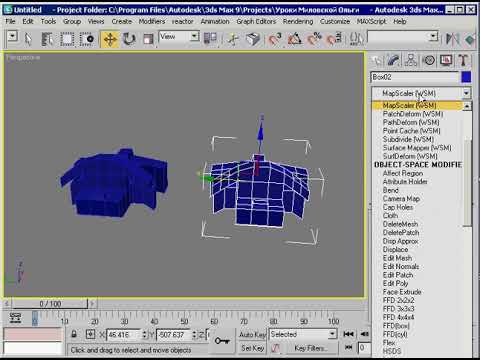Open Mini Curve Editor icon

pyautogui.click(x=15, y=318)
